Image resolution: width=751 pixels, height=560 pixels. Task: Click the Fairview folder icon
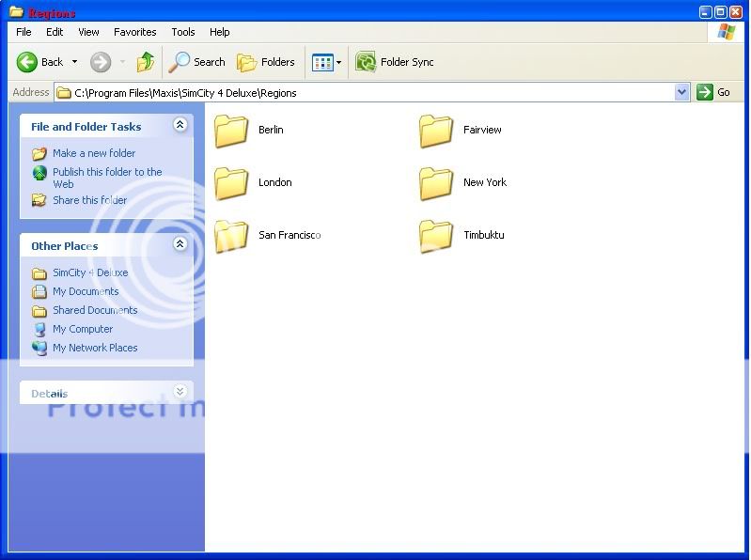(x=436, y=131)
